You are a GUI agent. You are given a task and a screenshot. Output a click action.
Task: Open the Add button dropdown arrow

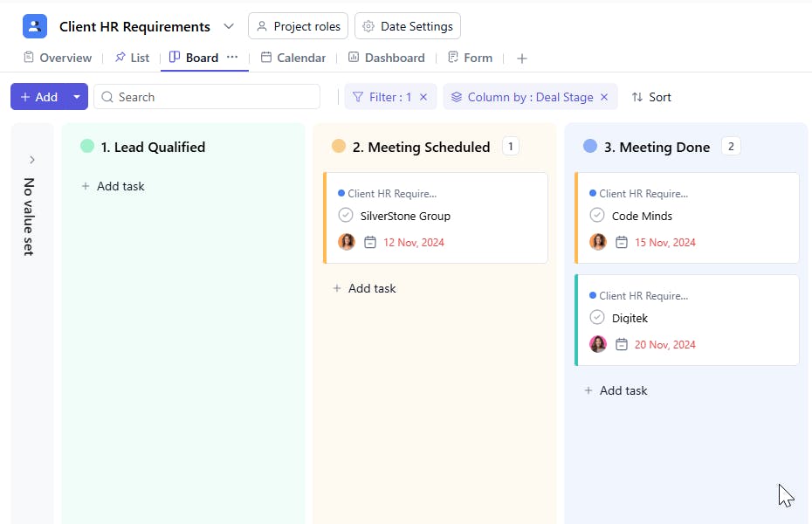77,97
